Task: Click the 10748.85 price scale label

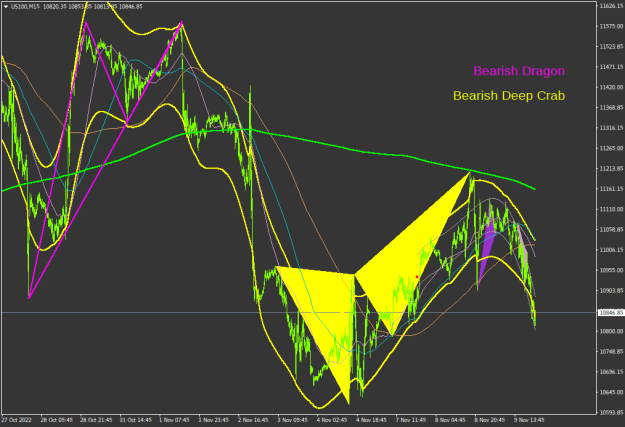Action: (x=611, y=351)
